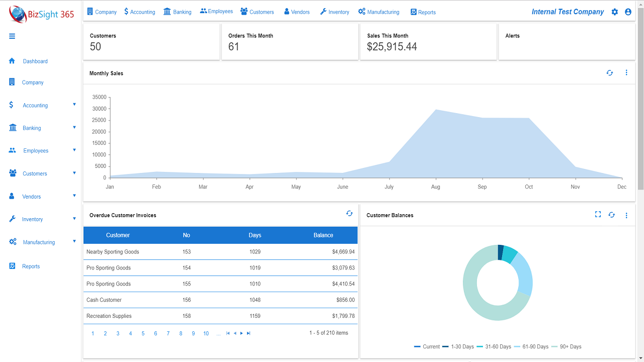The image size is (644, 362).
Task: Expand Manufacturing submenu arrow in sidebar
Action: coord(74,241)
